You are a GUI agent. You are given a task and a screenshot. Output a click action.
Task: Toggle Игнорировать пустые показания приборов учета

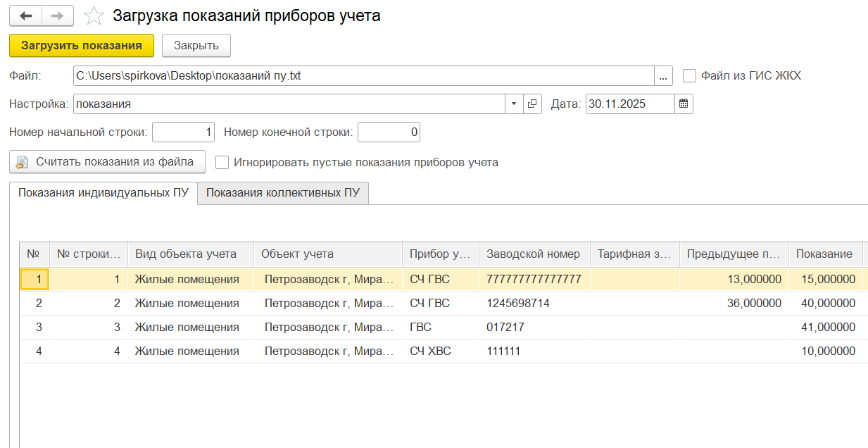tap(222, 162)
